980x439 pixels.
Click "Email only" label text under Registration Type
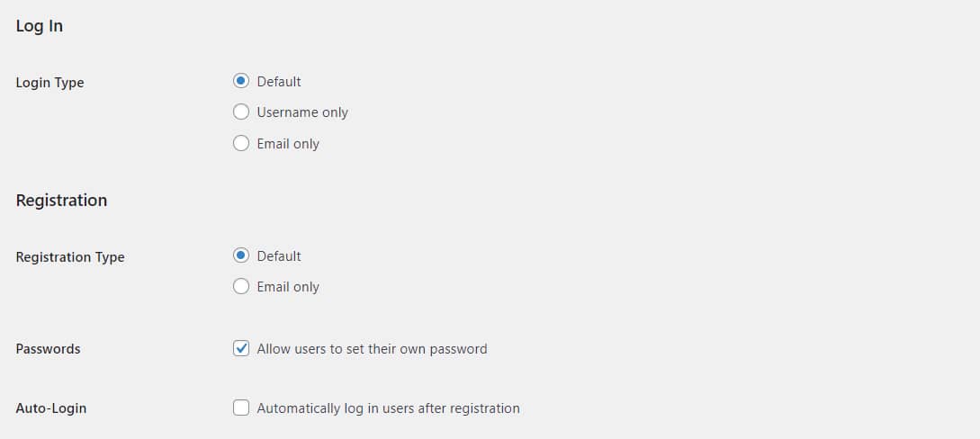pos(288,287)
